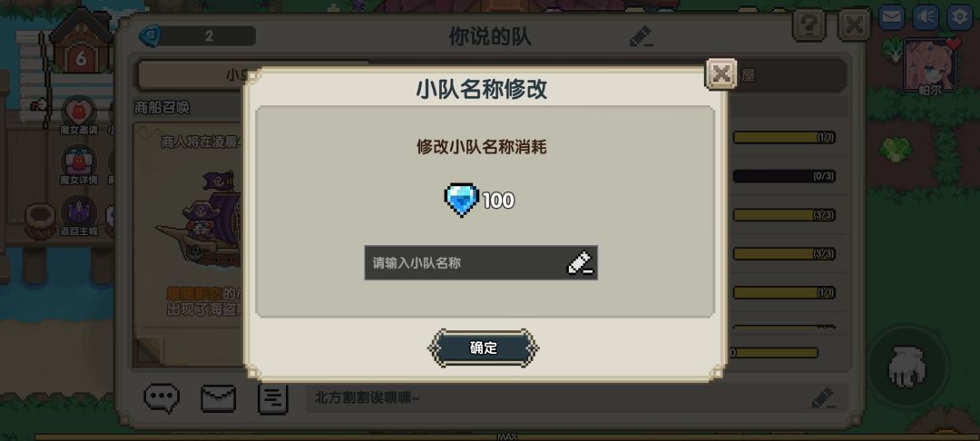Open the 魔女详情 icon

pos(79,165)
